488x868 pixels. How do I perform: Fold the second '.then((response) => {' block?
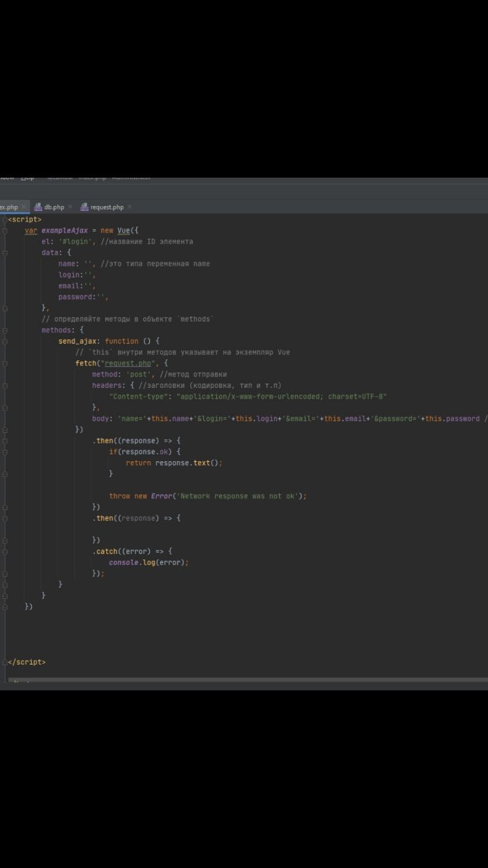point(5,518)
